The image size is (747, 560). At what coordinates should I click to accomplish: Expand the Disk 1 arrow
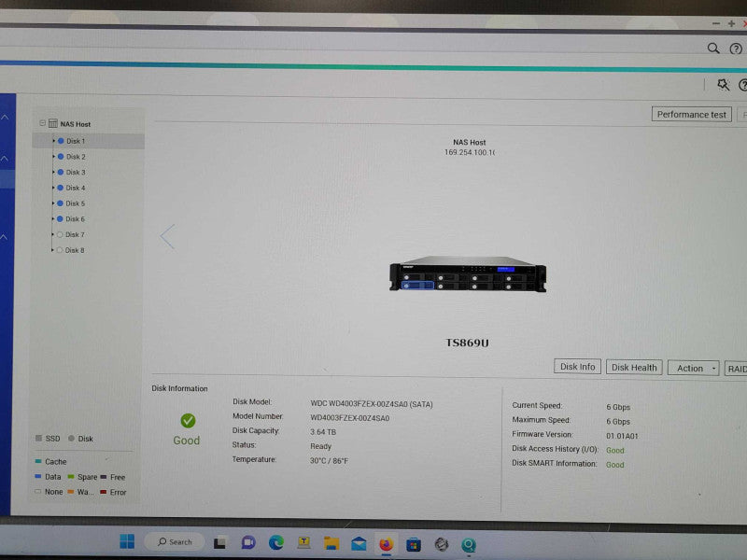click(x=54, y=141)
